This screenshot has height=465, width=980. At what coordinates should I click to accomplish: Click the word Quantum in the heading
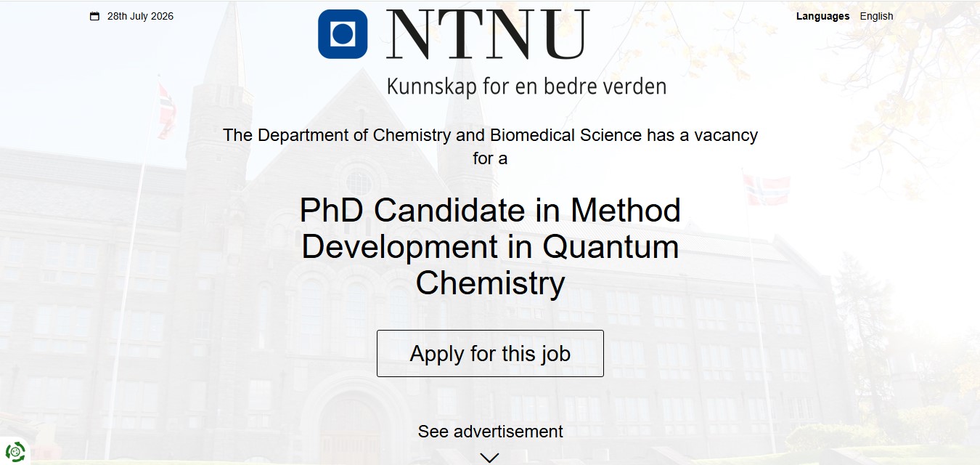point(611,247)
